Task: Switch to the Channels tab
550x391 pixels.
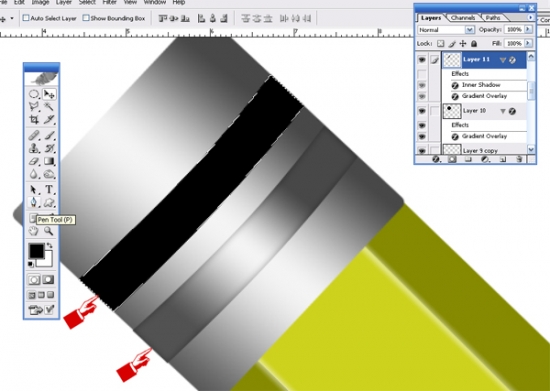Action: pos(463,18)
